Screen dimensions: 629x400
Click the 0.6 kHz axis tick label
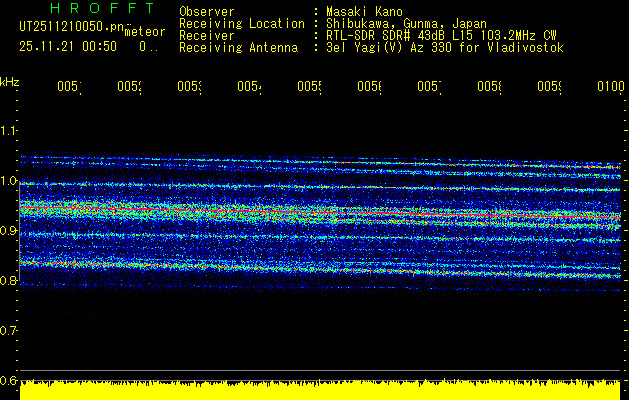(x=8, y=380)
